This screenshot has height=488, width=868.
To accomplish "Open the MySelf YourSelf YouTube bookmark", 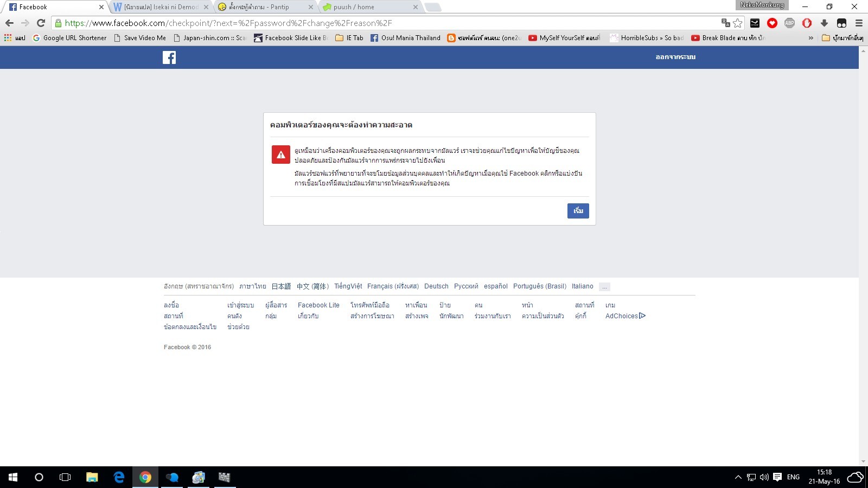I will 564,38.
